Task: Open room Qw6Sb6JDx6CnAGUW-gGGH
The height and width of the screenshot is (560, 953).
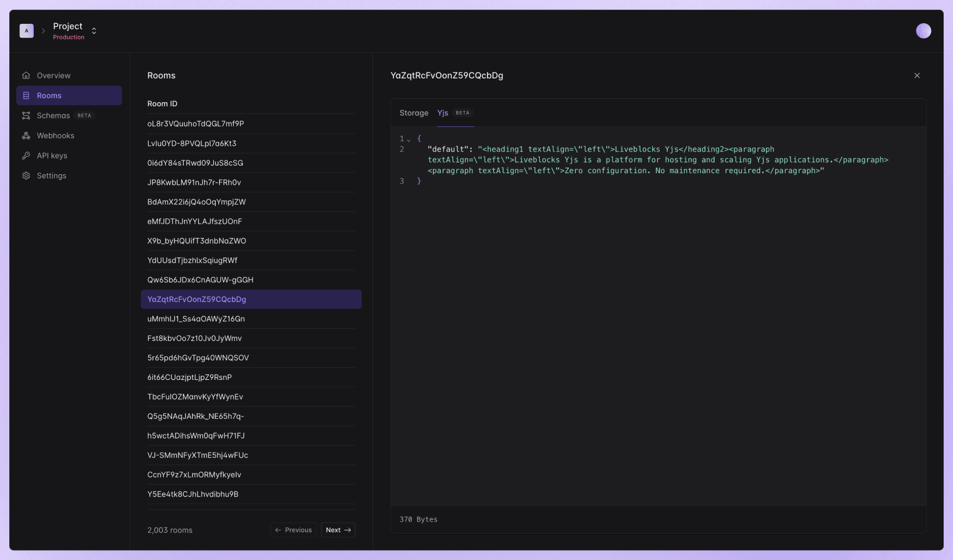Action: (200, 279)
